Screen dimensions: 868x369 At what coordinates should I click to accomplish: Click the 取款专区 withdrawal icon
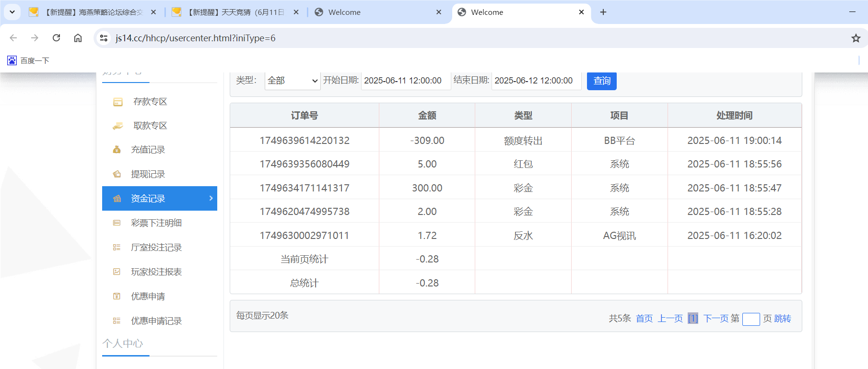(117, 126)
